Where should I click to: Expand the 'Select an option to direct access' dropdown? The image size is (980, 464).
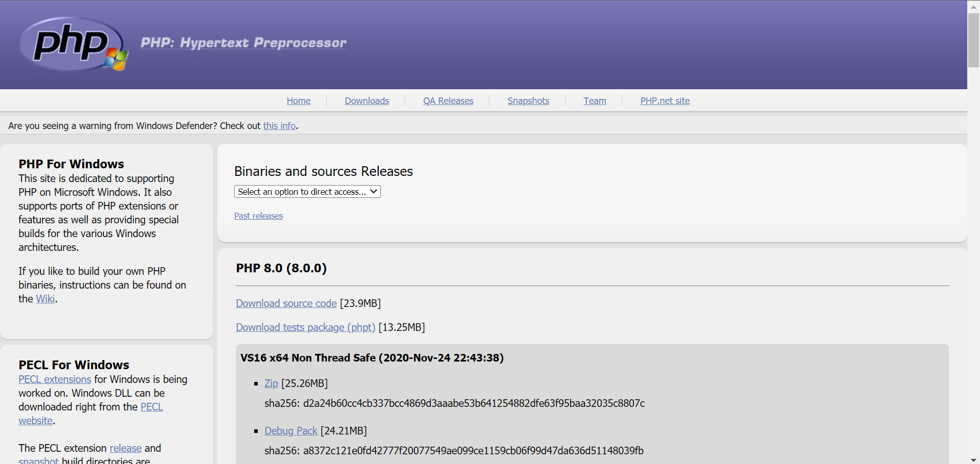tap(307, 192)
